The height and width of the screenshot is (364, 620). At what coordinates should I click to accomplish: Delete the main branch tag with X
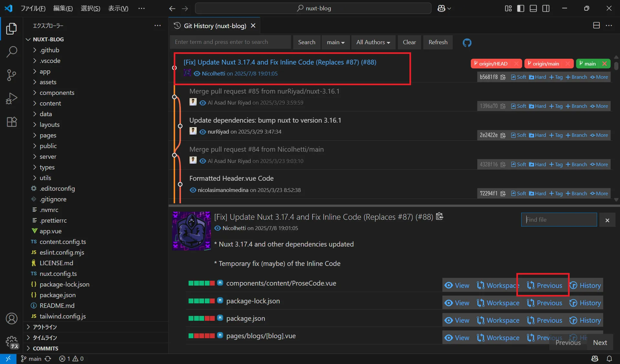[x=604, y=64]
